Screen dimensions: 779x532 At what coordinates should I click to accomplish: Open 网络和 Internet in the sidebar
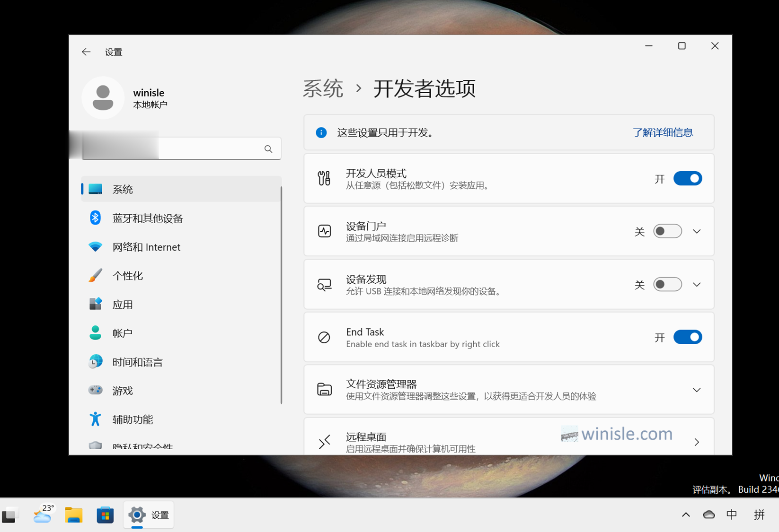tap(181, 247)
